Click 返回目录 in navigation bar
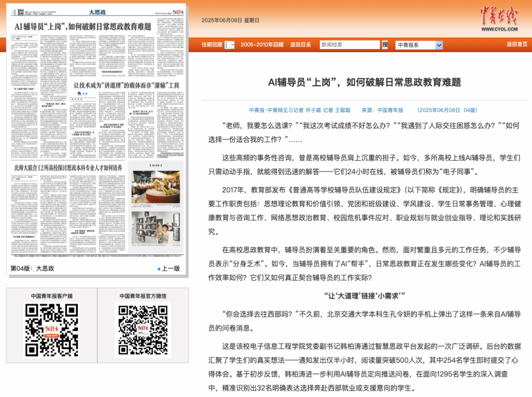532x397 pixels. point(301,45)
